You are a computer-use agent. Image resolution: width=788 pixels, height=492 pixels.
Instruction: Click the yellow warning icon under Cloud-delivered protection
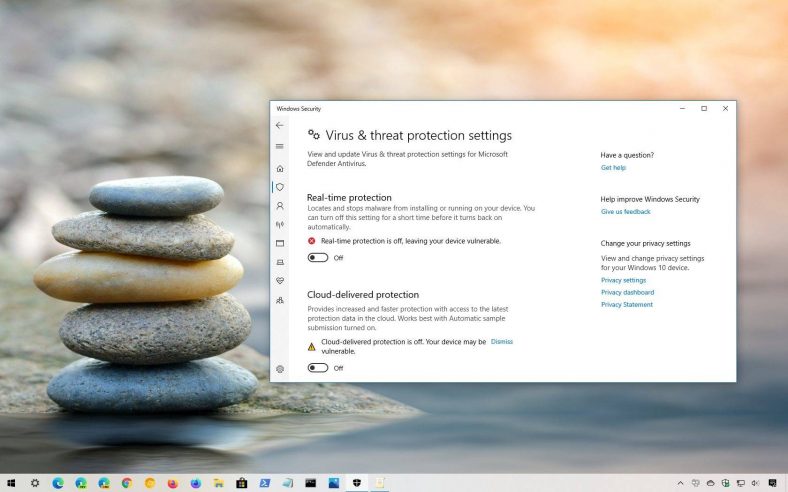(x=312, y=347)
